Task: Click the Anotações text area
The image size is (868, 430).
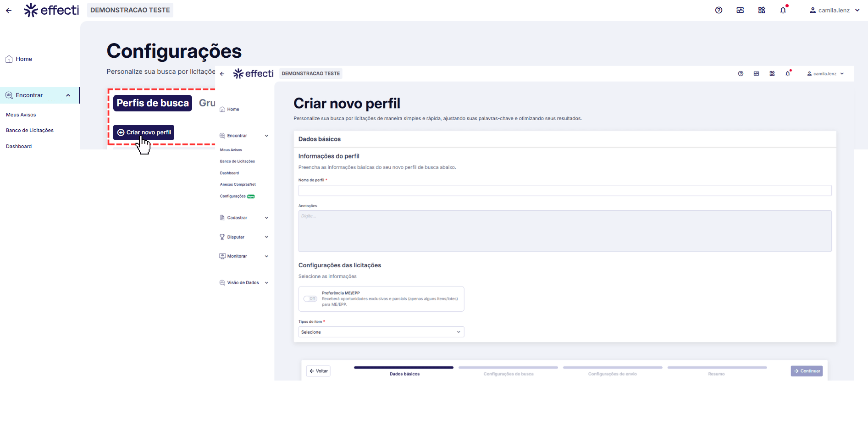Action: coord(564,231)
